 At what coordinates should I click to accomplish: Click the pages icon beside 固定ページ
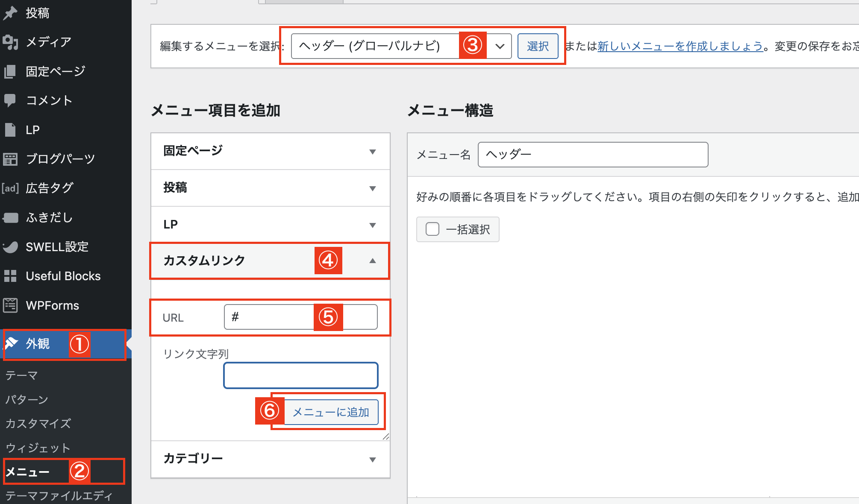[x=10, y=71]
